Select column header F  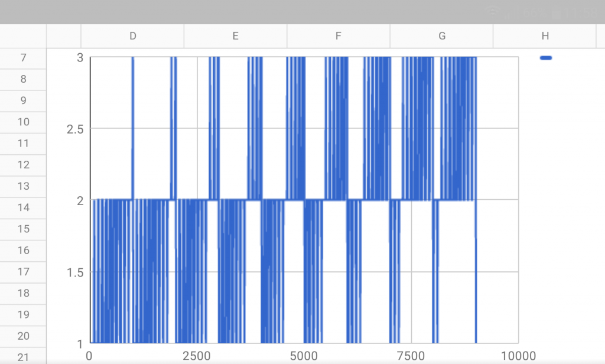tap(338, 36)
